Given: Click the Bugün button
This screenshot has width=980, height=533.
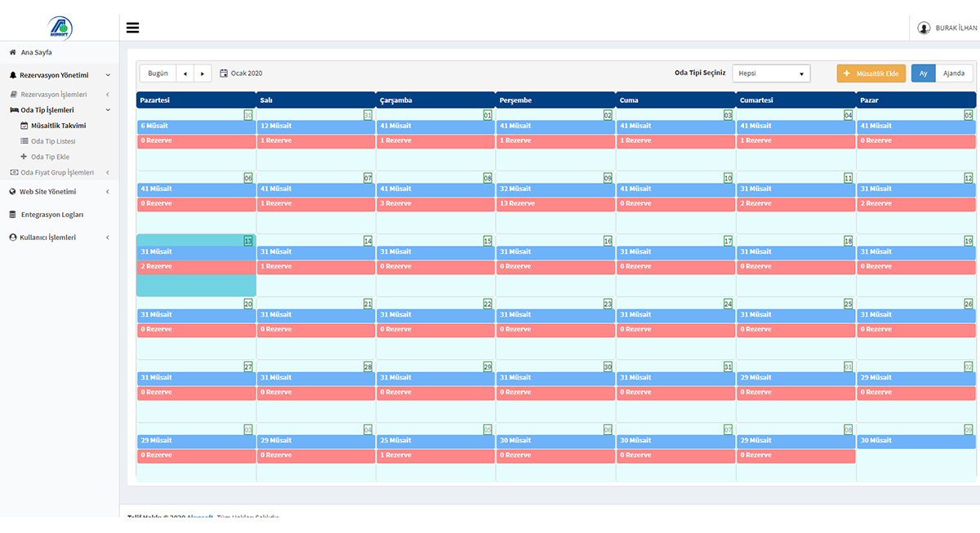Looking at the screenshot, I should tap(158, 73).
